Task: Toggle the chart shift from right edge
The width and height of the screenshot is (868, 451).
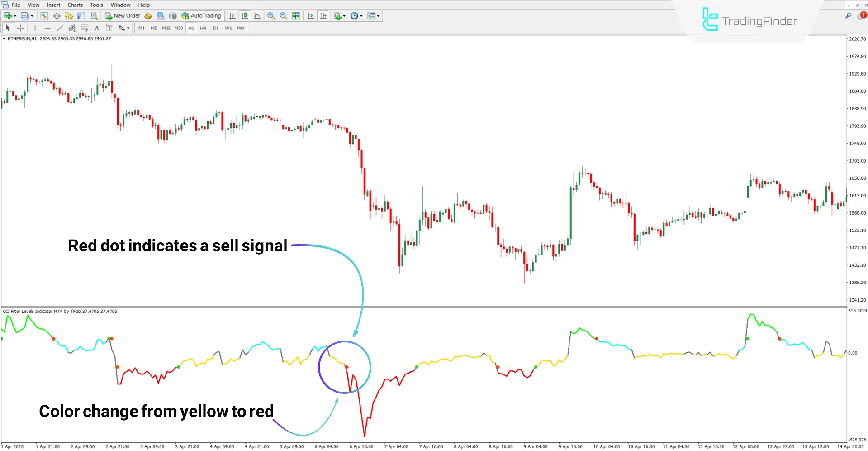Action: (x=323, y=15)
